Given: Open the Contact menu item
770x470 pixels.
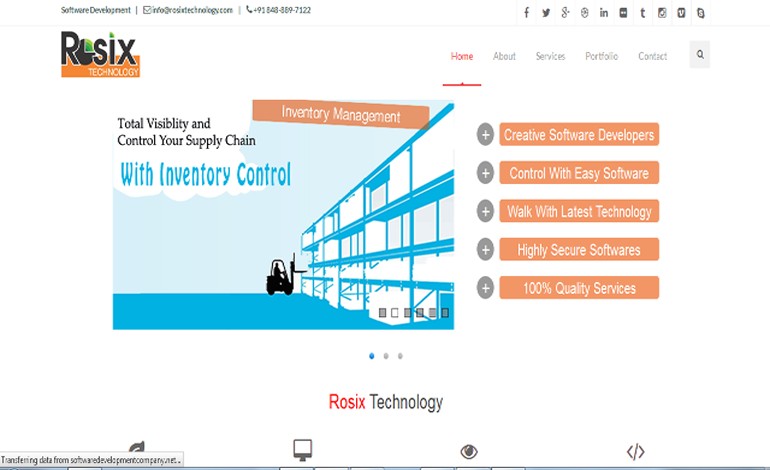Looking at the screenshot, I should point(653,56).
